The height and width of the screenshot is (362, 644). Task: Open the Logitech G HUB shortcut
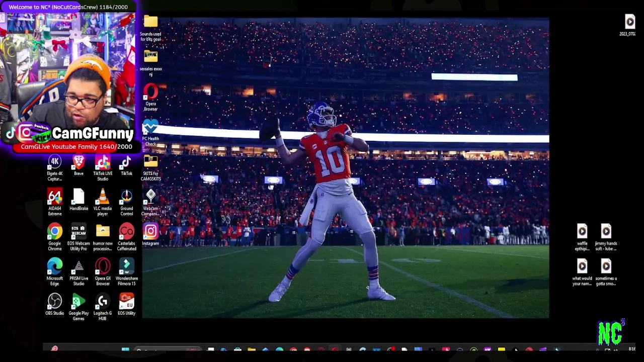pyautogui.click(x=103, y=308)
